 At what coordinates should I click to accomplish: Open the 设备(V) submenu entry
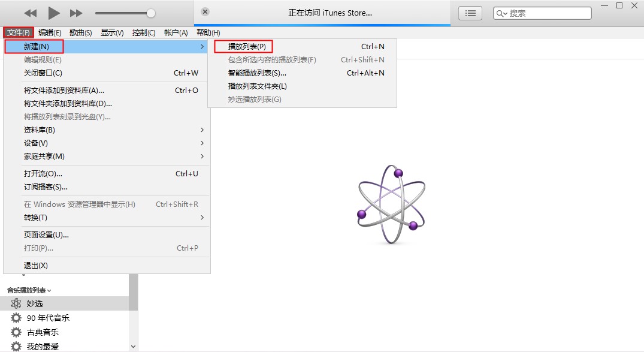[x=107, y=143]
